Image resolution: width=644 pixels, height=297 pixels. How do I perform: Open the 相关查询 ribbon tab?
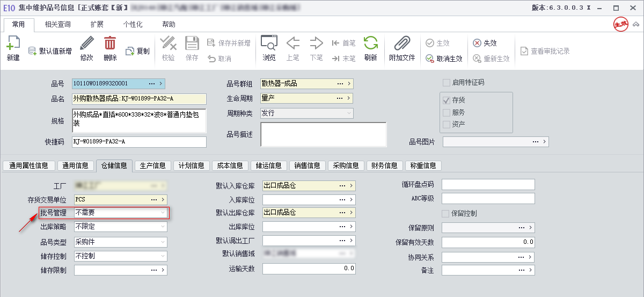click(57, 25)
